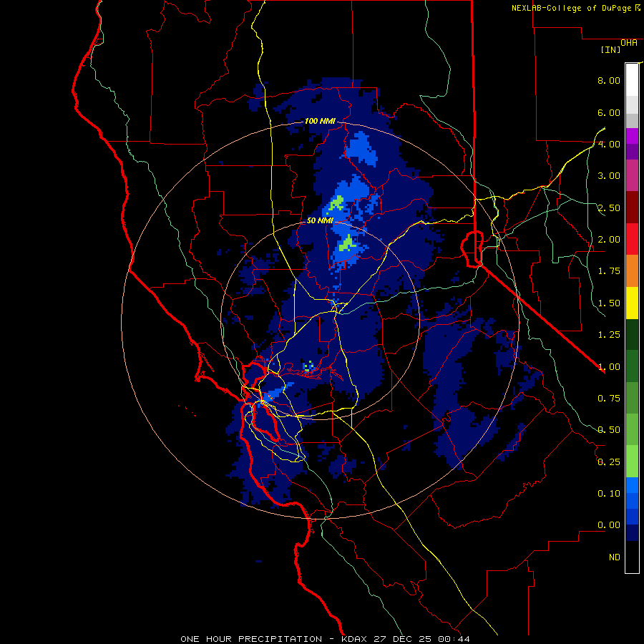The width and height of the screenshot is (644, 644).
Task: Click the 0.50 legend value
Action: [x=609, y=430]
